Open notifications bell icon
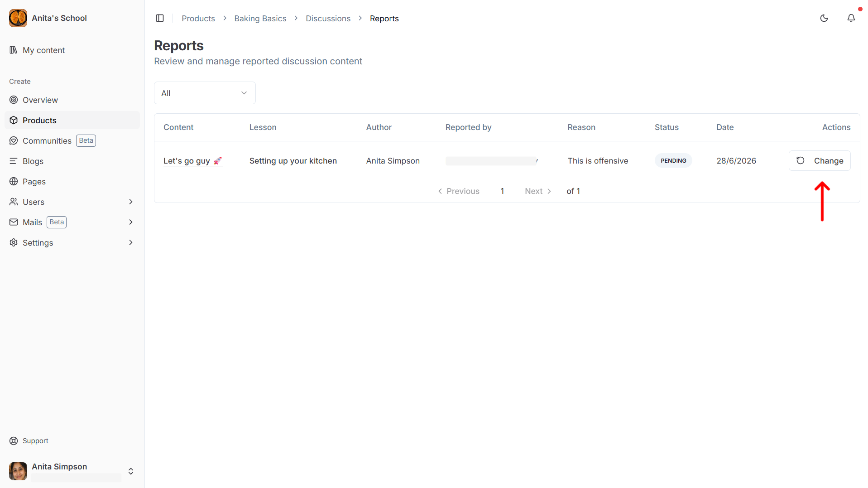This screenshot has width=868, height=488. pos(851,18)
